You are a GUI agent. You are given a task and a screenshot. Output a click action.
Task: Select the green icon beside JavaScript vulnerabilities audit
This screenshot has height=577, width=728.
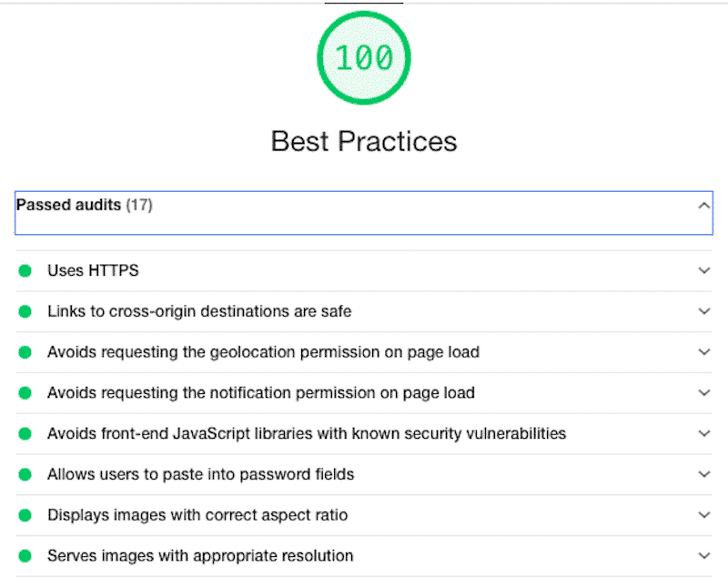coord(25,433)
